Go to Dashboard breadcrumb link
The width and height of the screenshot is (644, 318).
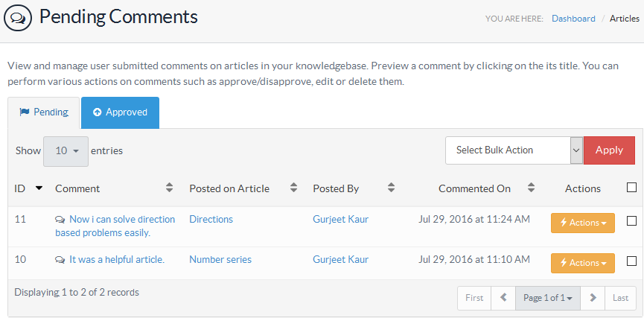573,19
